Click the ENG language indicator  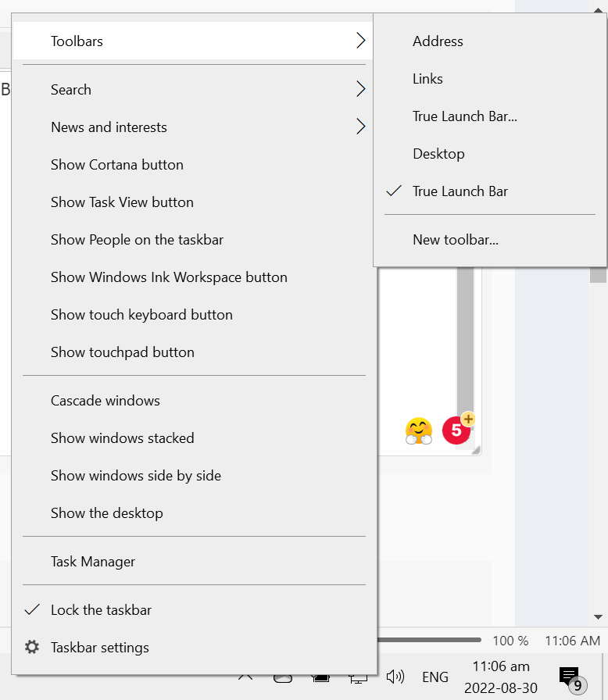(x=435, y=677)
